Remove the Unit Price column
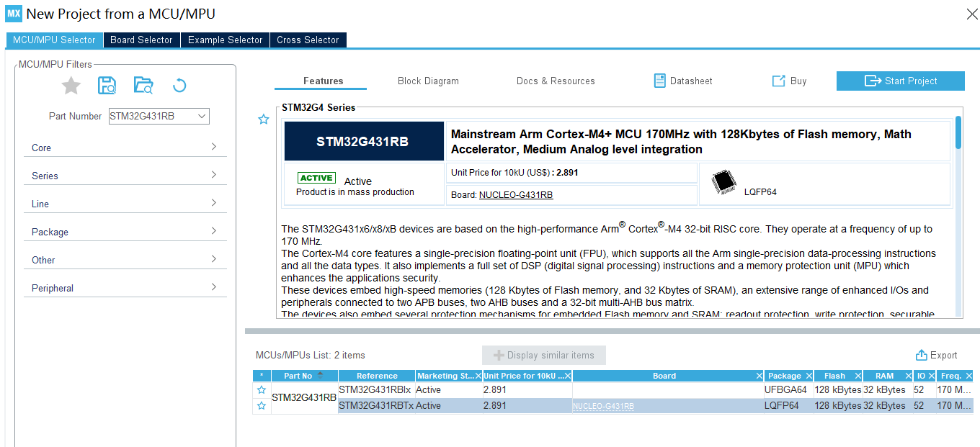 [x=567, y=376]
